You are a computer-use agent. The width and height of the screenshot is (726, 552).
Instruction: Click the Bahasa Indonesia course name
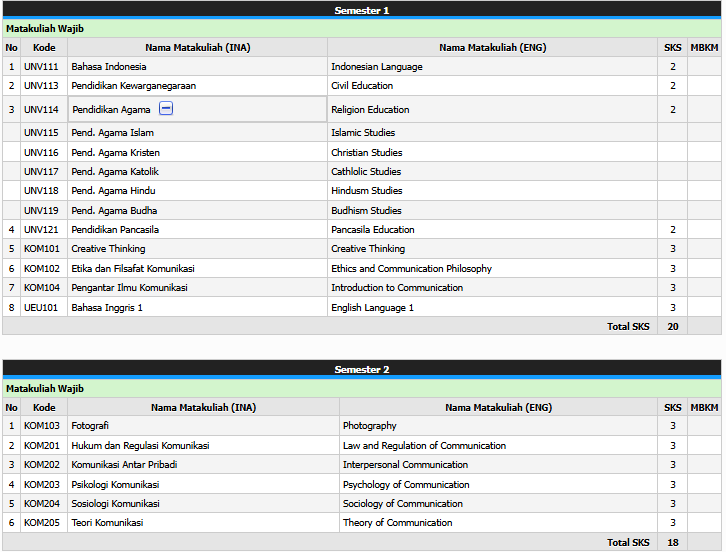click(108, 67)
